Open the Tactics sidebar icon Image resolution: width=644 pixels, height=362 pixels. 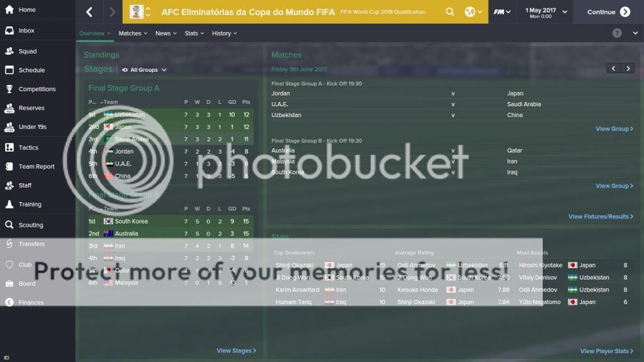pyautogui.click(x=9, y=147)
